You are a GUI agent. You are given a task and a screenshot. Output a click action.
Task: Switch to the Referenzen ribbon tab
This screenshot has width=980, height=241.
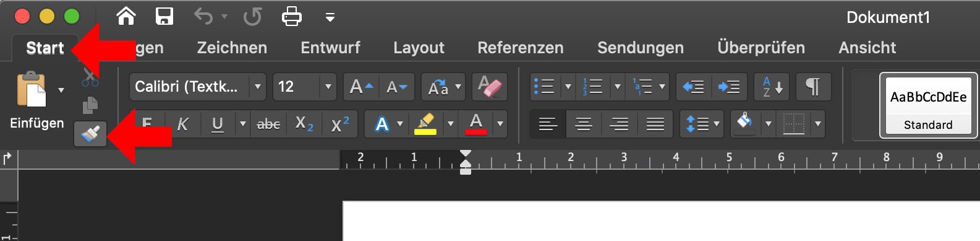point(521,48)
